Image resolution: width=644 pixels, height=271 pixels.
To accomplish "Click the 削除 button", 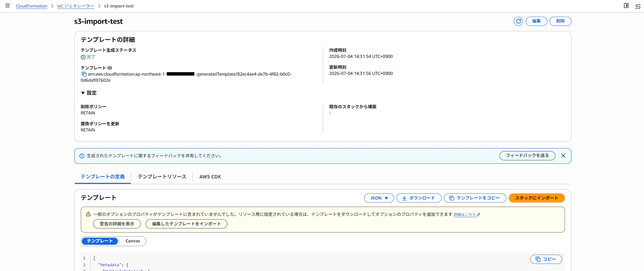I will tap(560, 21).
